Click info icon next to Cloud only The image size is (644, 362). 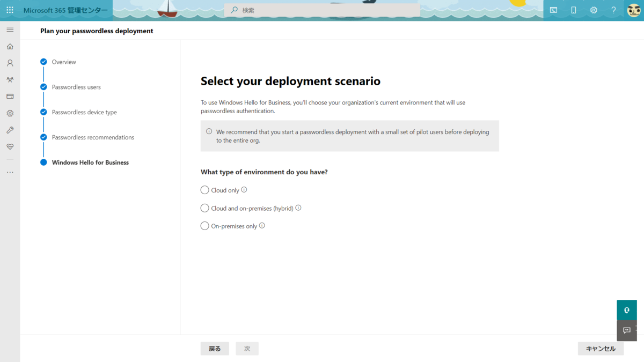point(244,190)
